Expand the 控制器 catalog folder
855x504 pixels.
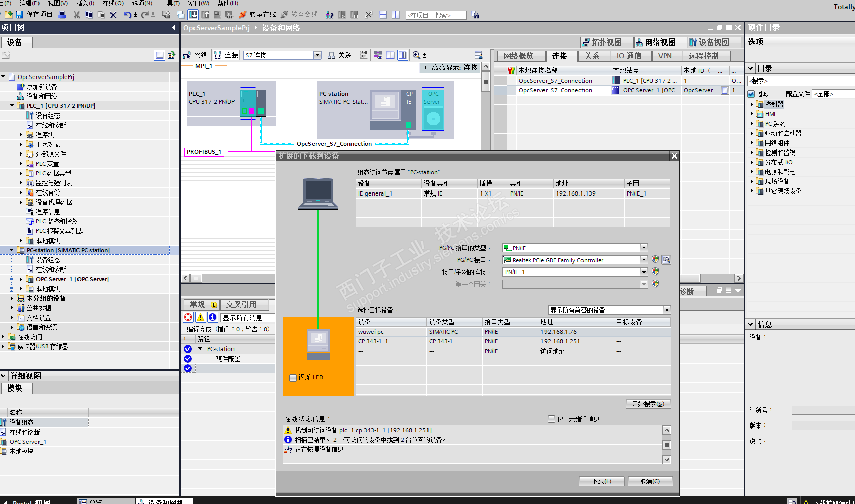(x=752, y=104)
